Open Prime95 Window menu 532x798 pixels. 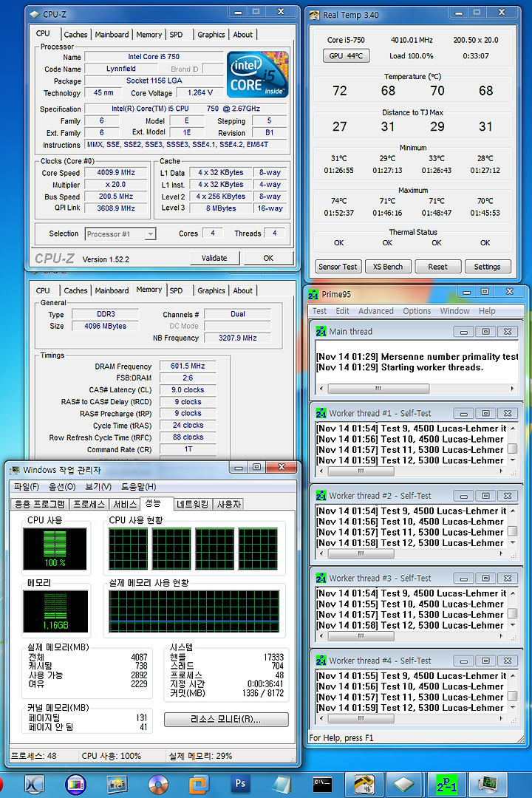click(x=454, y=311)
